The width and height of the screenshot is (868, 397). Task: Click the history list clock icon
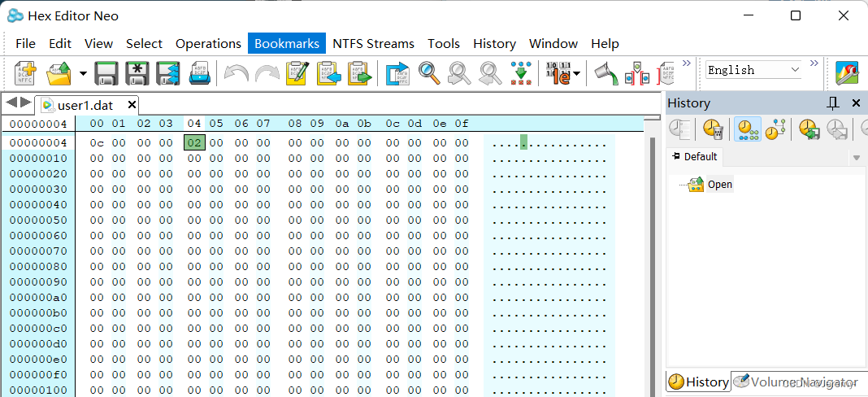click(x=679, y=129)
